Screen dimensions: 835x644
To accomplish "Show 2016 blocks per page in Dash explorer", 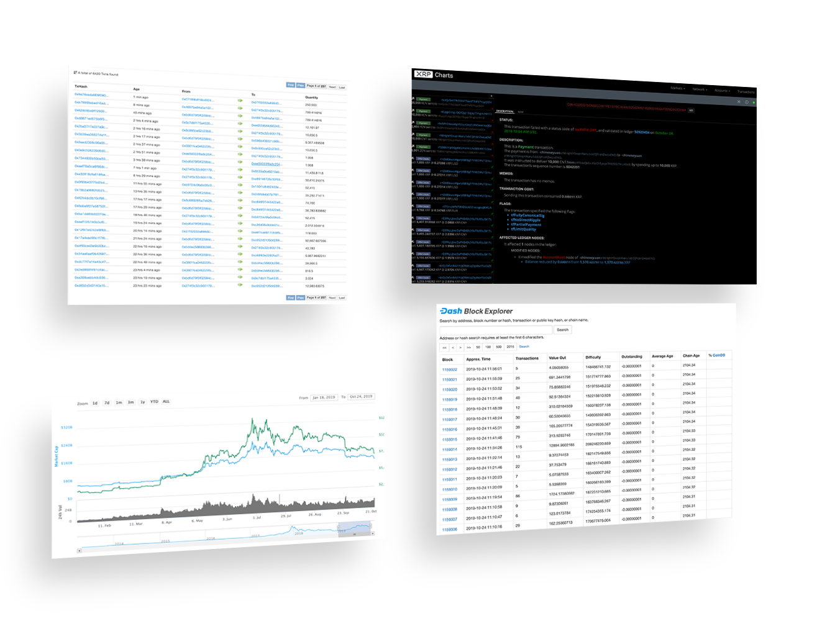I will (x=510, y=347).
